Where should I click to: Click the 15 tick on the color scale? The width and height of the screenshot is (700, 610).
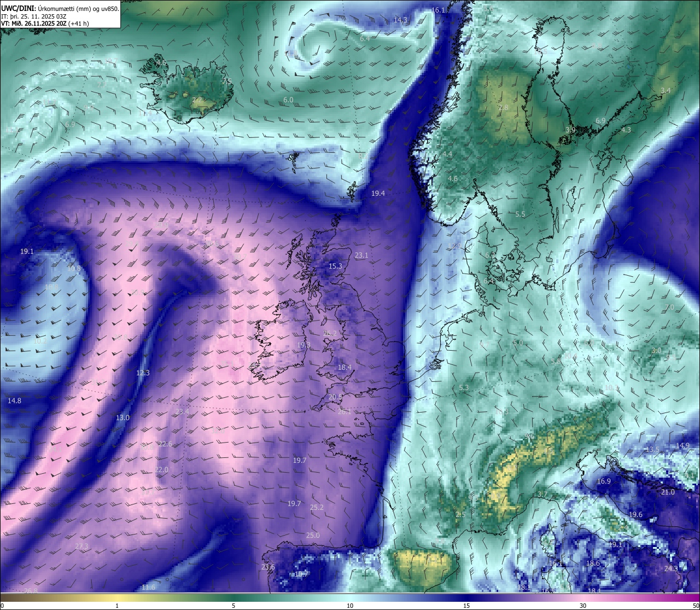pos(466,606)
